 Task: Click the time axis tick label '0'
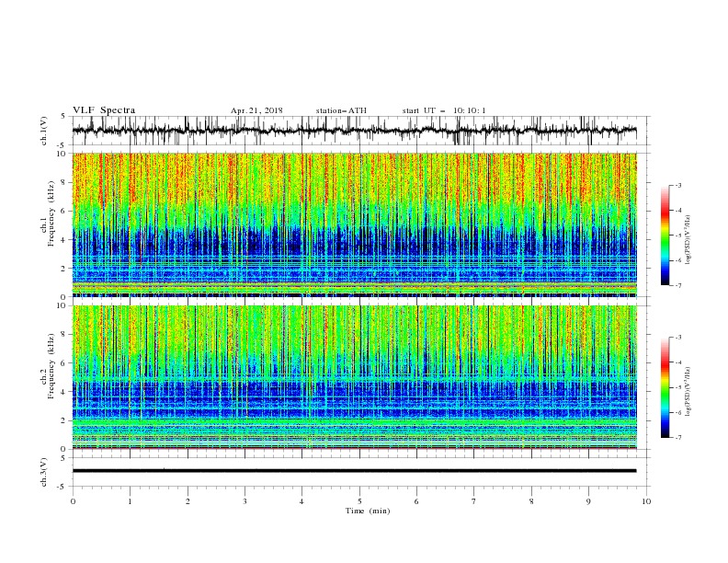73,501
